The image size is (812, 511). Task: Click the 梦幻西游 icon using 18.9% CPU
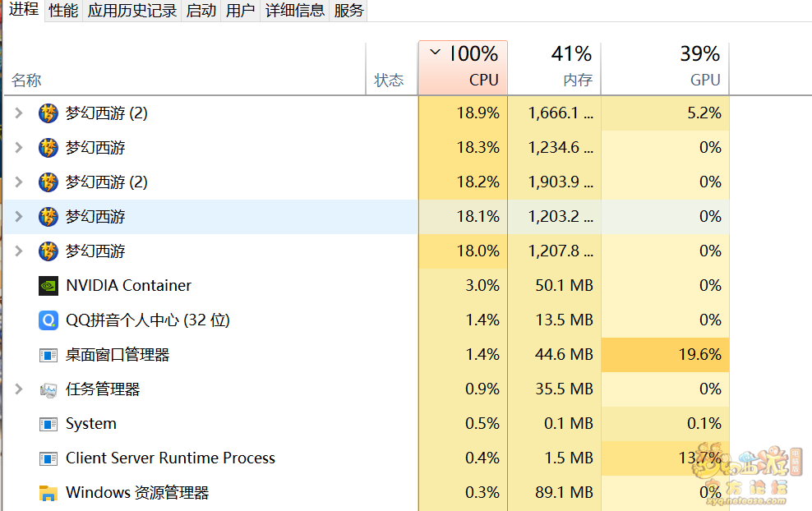coord(48,113)
